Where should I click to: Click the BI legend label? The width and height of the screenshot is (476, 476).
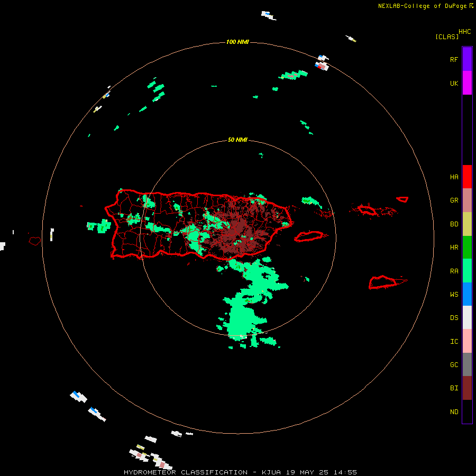click(x=454, y=388)
